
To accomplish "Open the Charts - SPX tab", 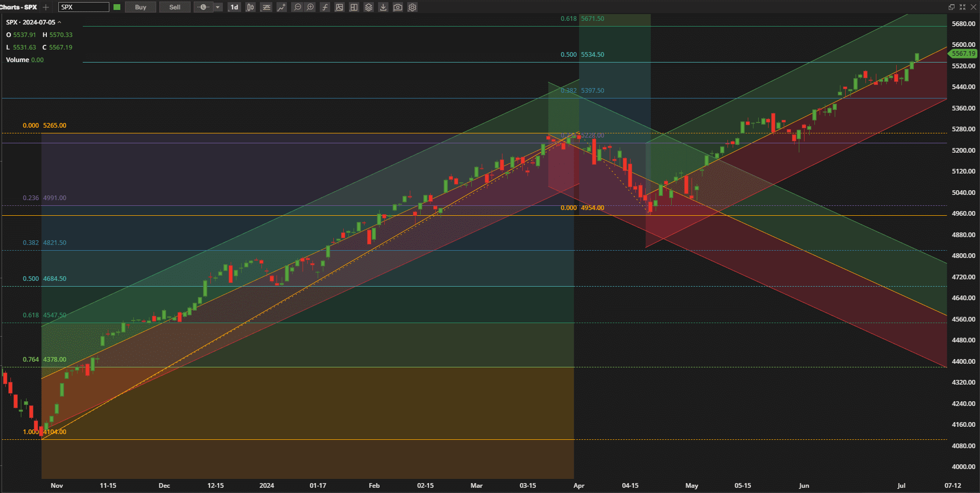I will click(x=19, y=7).
